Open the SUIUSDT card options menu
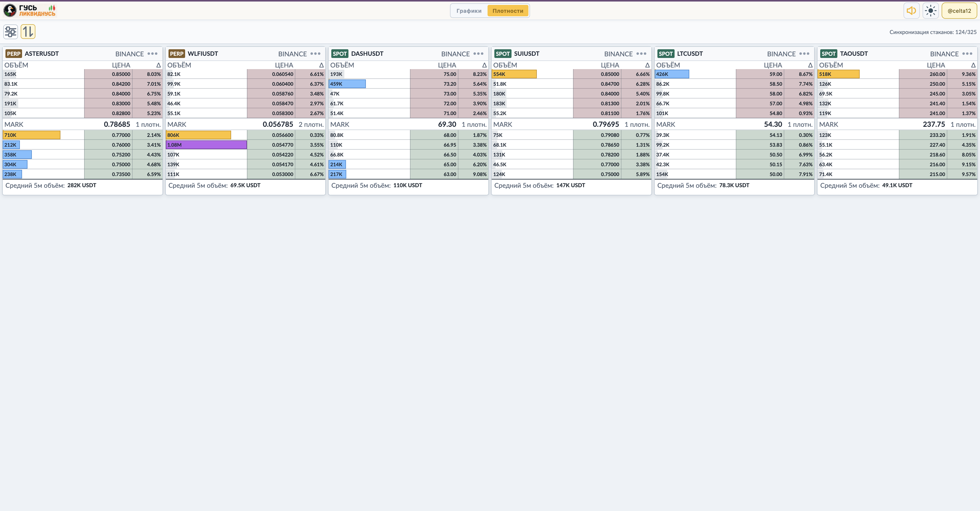This screenshot has width=980, height=511. [x=641, y=54]
